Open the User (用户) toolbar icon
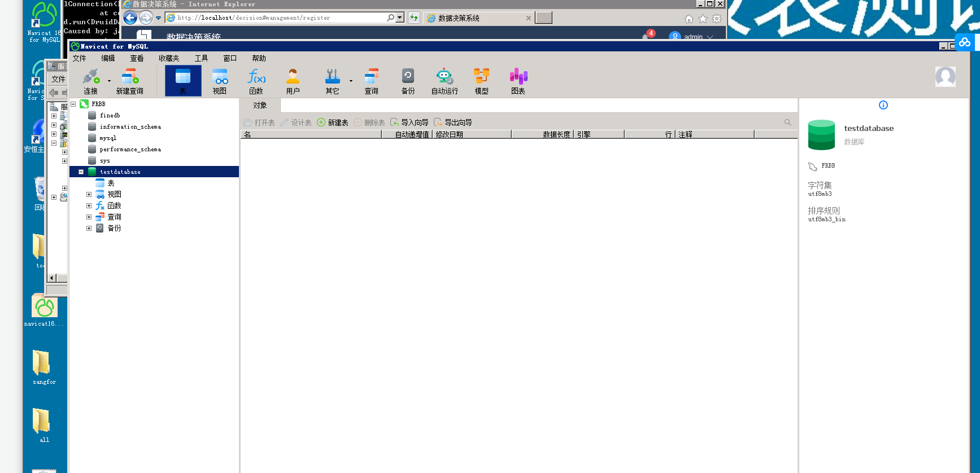This screenshot has height=473, width=980. tap(293, 81)
